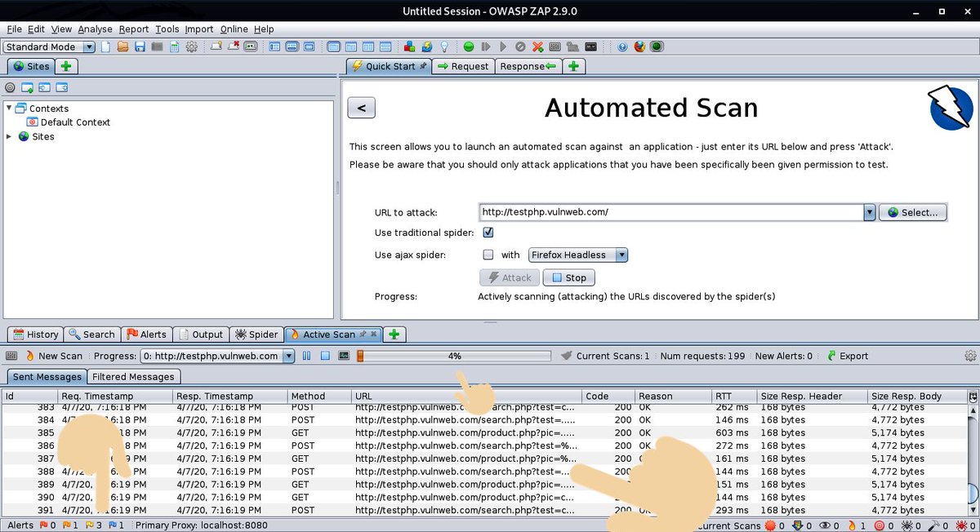Screen dimensions: 980x532
Task: Switch to the Alerts tab
Action: pos(145,335)
